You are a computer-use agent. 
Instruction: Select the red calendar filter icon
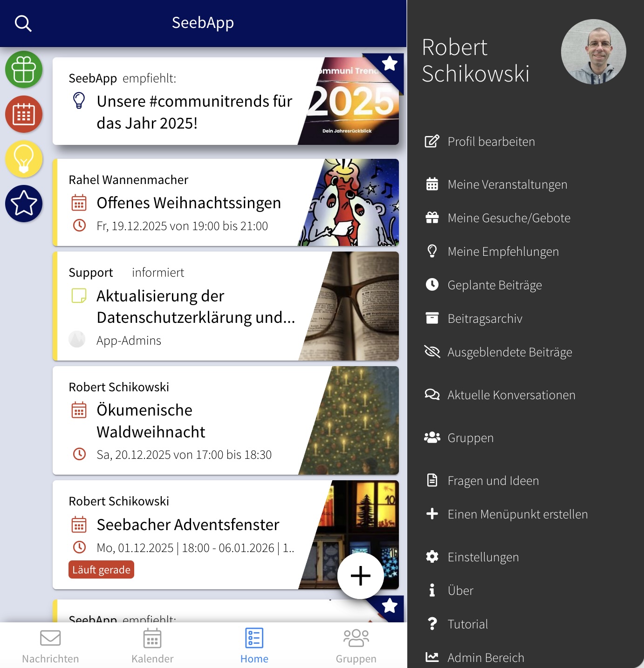click(x=24, y=115)
